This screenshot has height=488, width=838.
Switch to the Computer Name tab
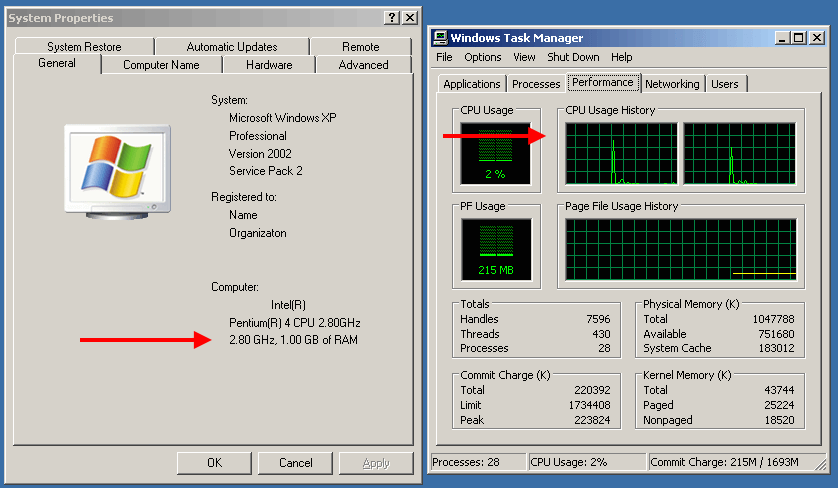tap(161, 65)
